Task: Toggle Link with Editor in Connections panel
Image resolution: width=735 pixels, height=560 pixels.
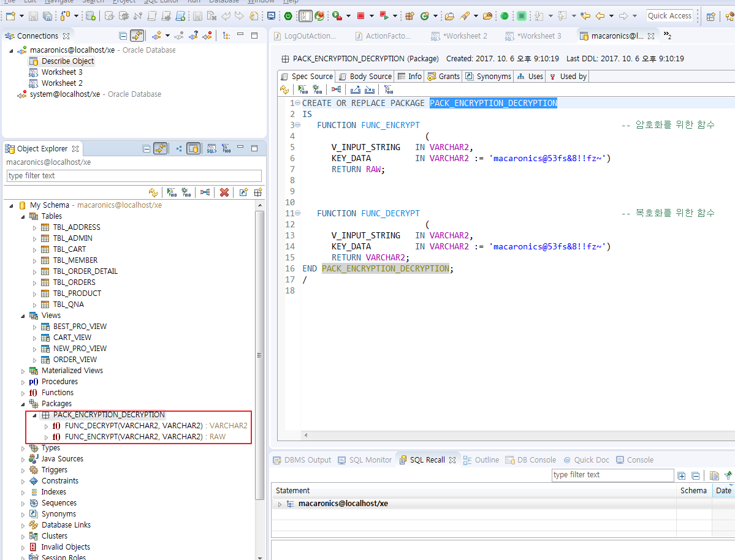Action: (137, 36)
